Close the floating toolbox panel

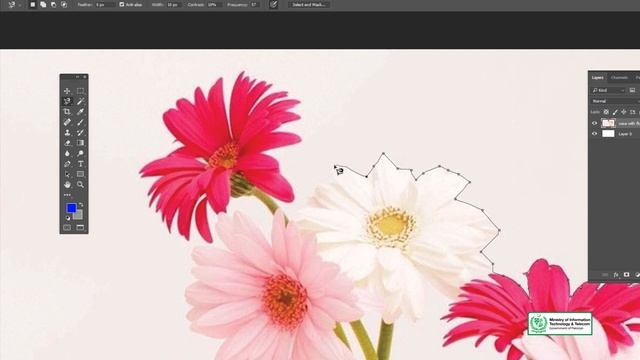(85, 76)
